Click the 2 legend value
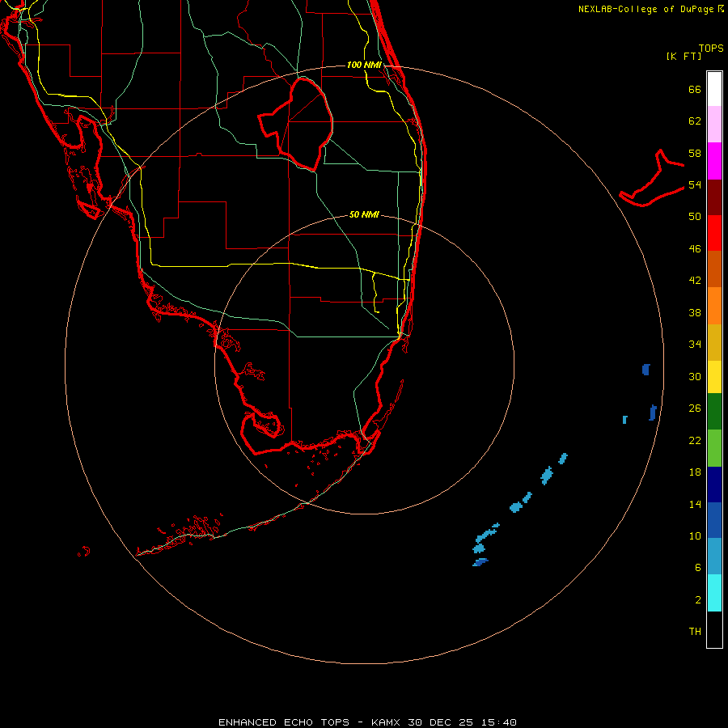728x728 pixels. pyautogui.click(x=698, y=600)
